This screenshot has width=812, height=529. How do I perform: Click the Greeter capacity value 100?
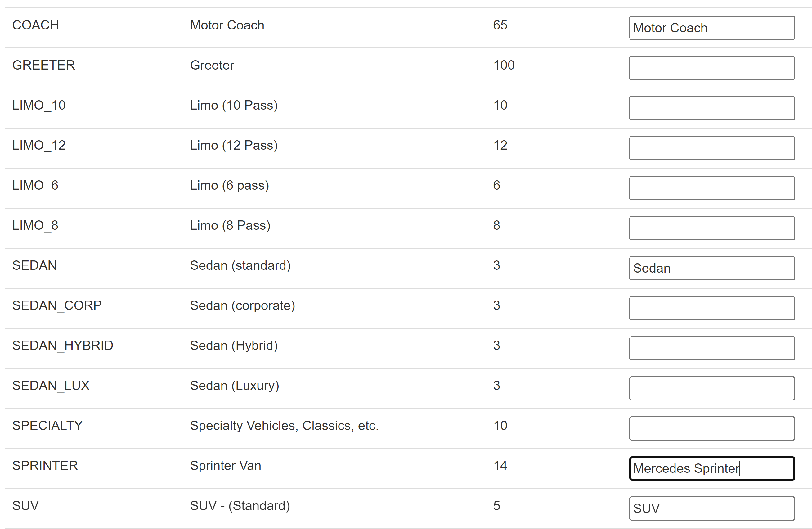click(x=504, y=65)
